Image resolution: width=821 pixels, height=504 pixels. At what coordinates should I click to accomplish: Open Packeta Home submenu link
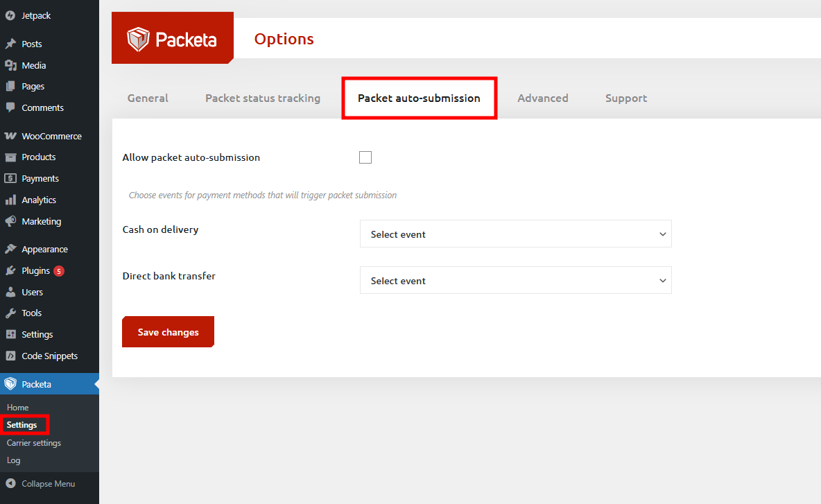18,407
